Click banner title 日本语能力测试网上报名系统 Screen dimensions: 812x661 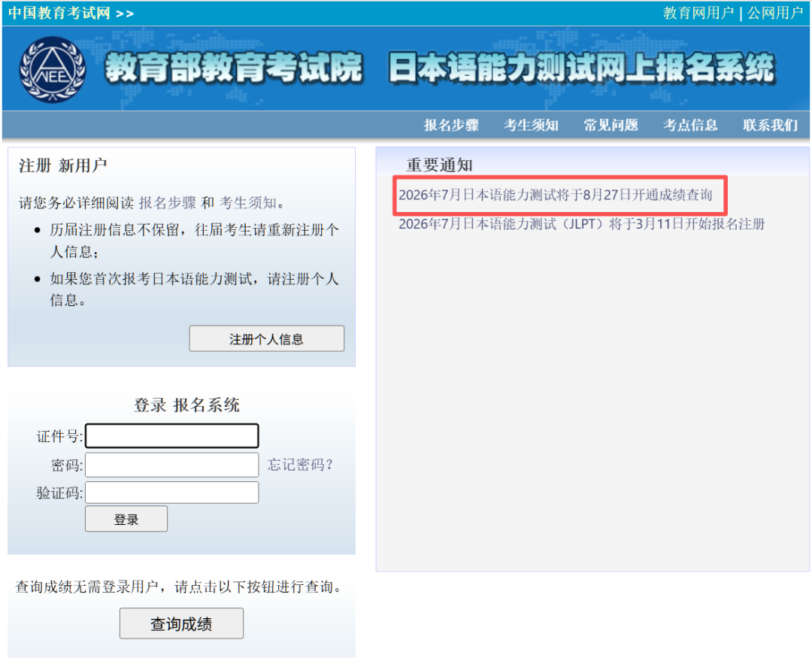(x=581, y=68)
